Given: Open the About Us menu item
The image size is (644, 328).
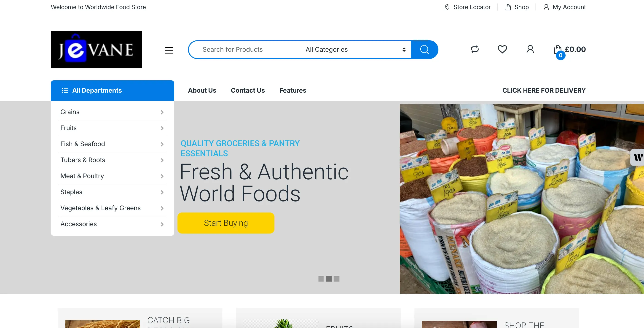Looking at the screenshot, I should [202, 91].
